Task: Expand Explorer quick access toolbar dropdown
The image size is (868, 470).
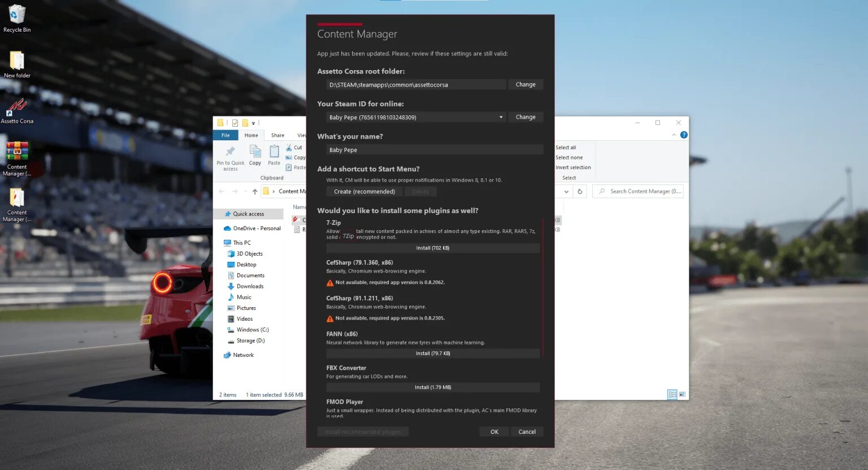Action: coord(253,123)
